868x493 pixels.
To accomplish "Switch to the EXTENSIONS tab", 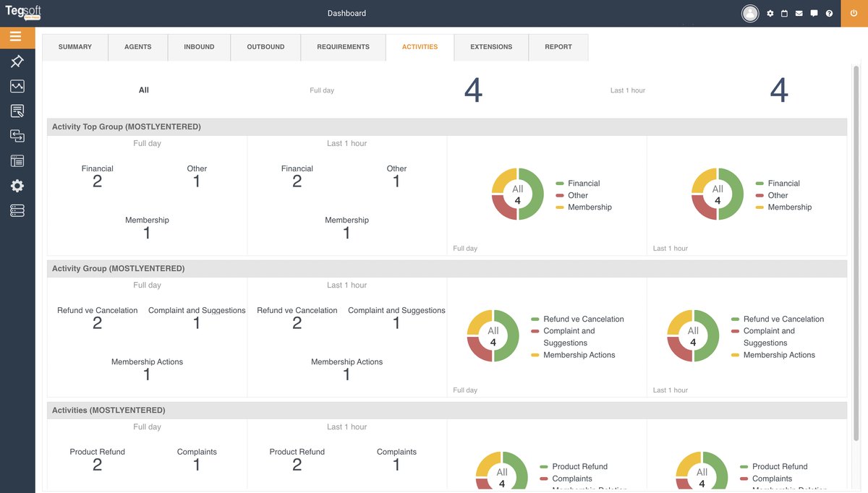I will click(491, 47).
